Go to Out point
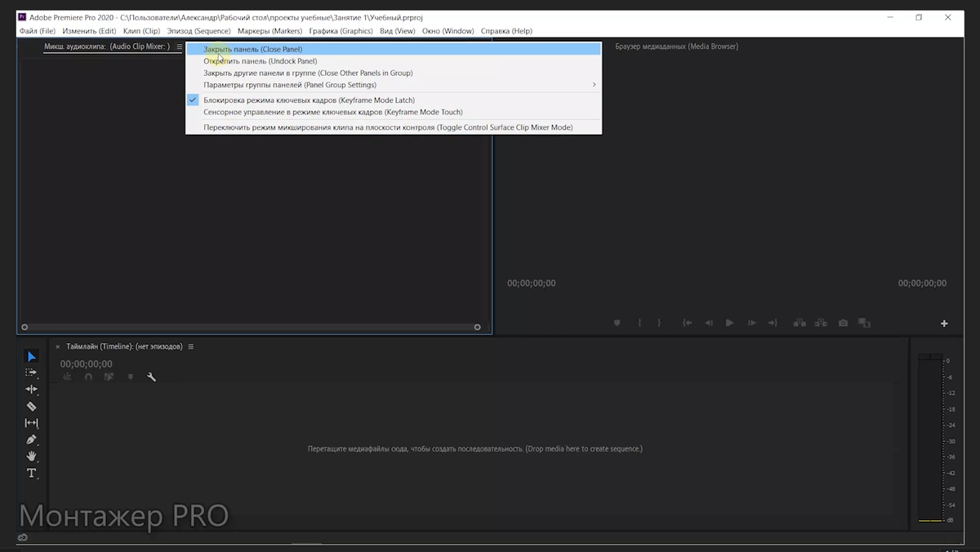Viewport: 980px width, 552px height. tap(773, 323)
